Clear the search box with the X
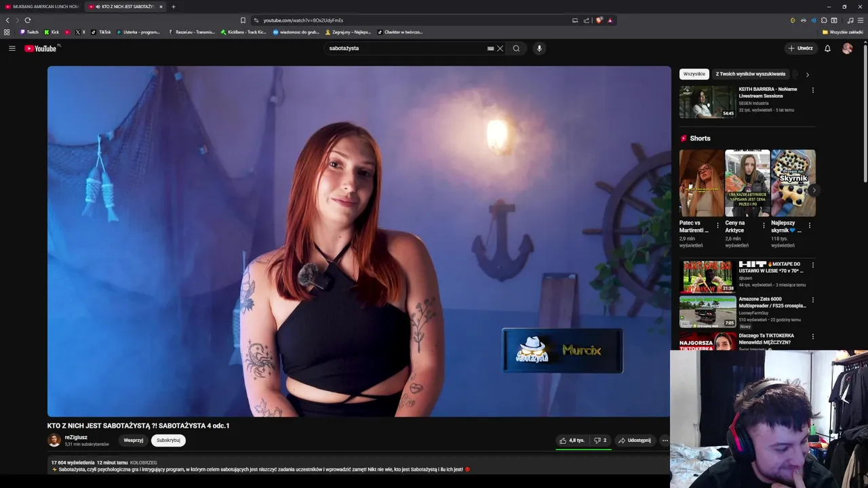This screenshot has width=868, height=488. pyautogui.click(x=500, y=48)
